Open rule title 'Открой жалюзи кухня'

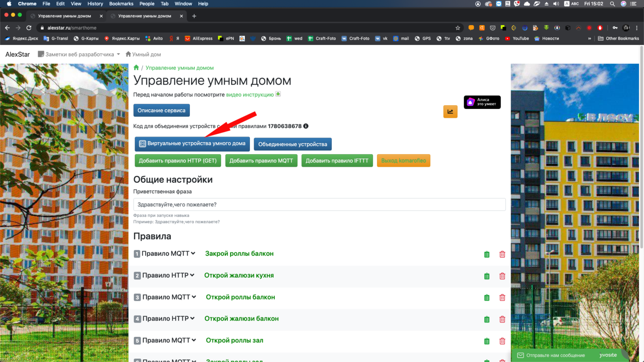click(x=239, y=275)
